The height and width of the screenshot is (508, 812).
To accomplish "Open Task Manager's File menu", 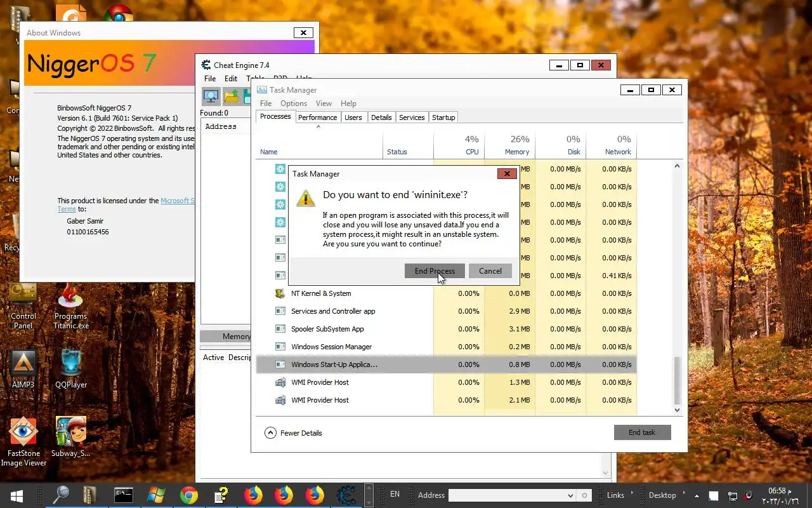I will point(266,104).
